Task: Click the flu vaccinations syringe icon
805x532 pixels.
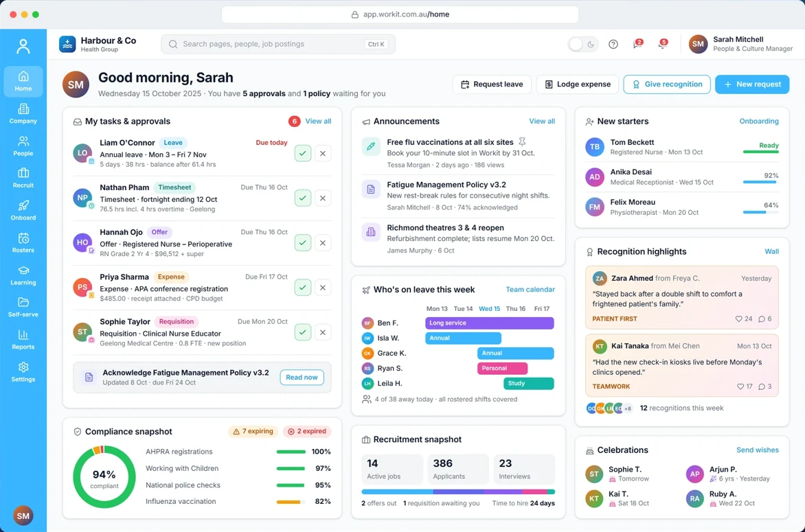Action: [x=371, y=146]
